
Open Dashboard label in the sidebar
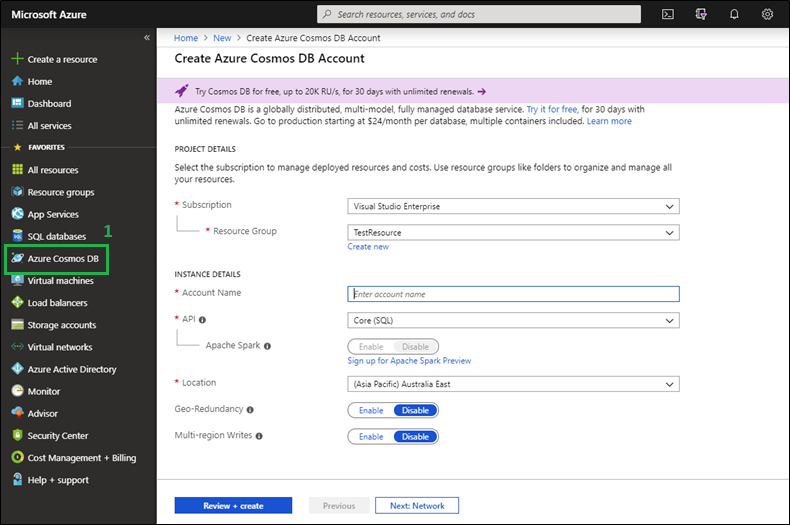coord(49,103)
